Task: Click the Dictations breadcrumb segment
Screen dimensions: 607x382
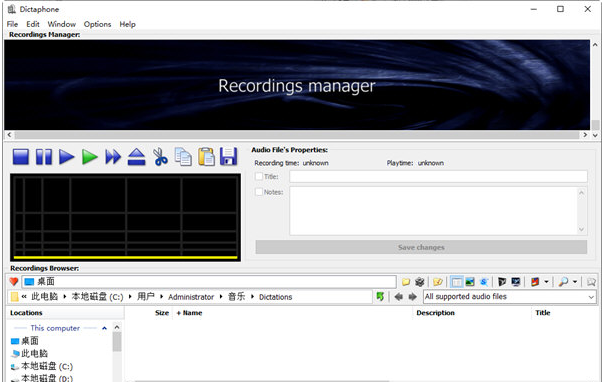Action: click(x=275, y=297)
